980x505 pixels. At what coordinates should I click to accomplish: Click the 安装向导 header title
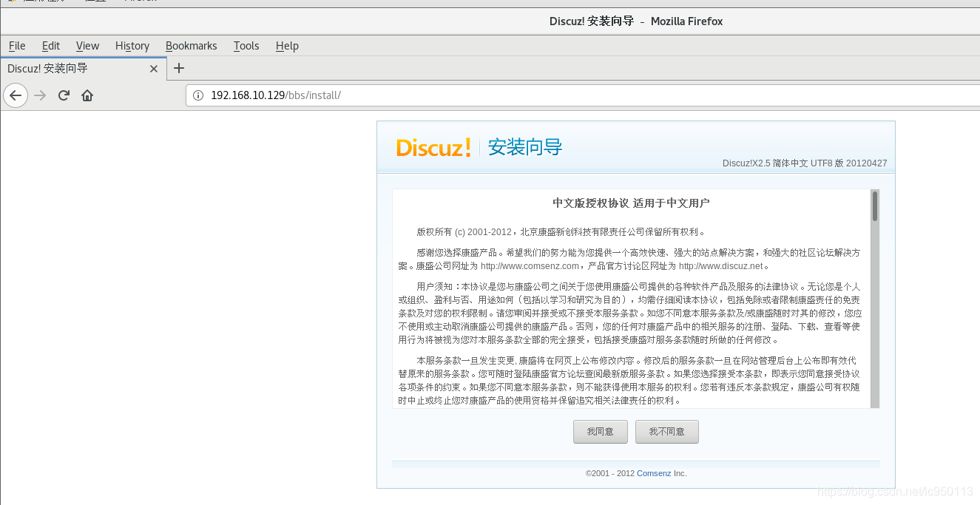(x=525, y=147)
